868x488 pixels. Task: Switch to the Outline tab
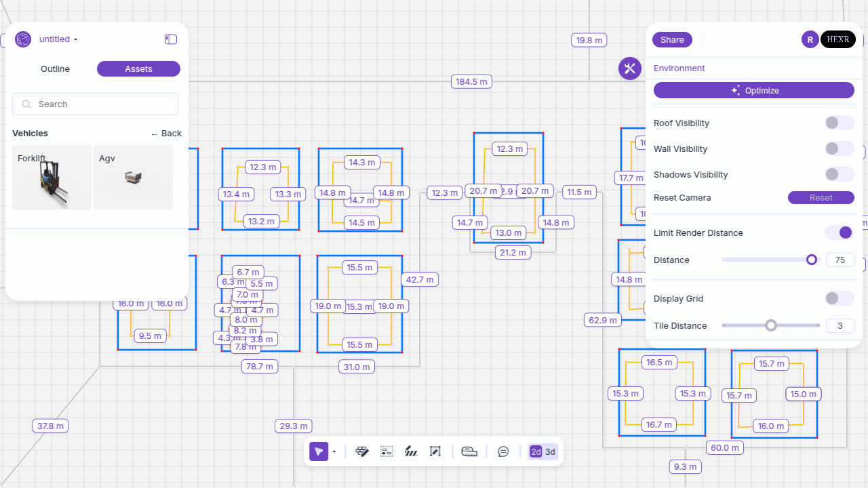(x=55, y=69)
